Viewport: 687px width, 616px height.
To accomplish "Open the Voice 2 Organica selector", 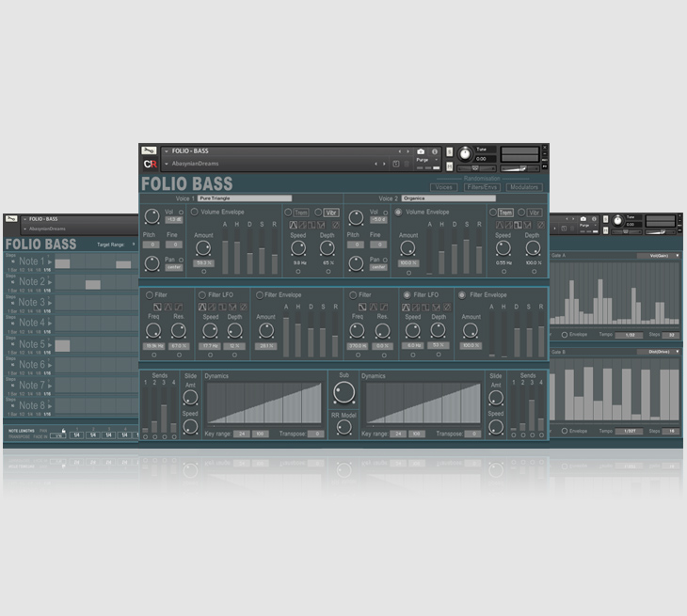I will click(449, 198).
